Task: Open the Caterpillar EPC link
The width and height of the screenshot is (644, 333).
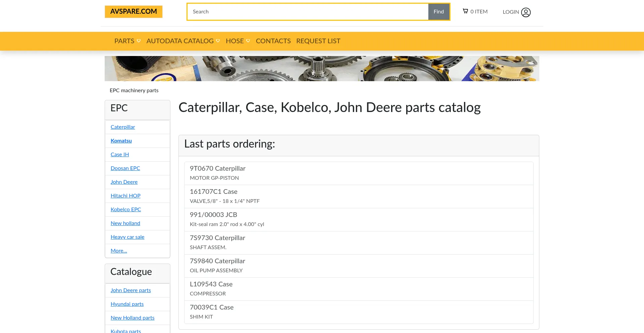Action: click(123, 127)
